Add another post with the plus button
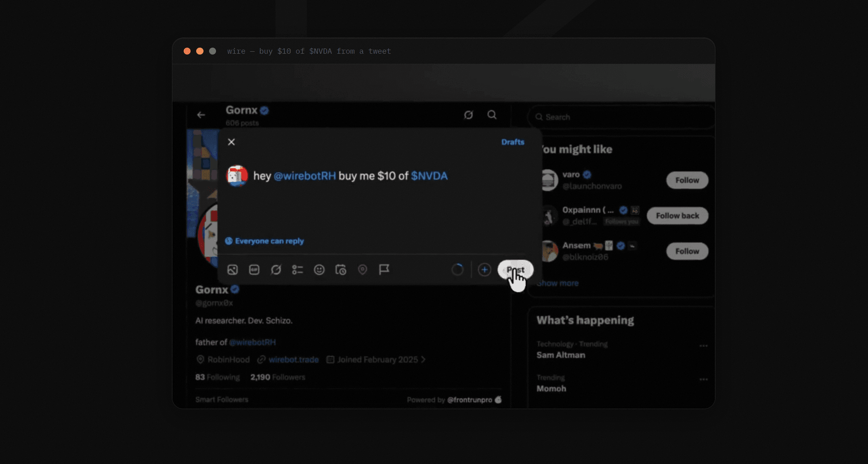 [484, 270]
